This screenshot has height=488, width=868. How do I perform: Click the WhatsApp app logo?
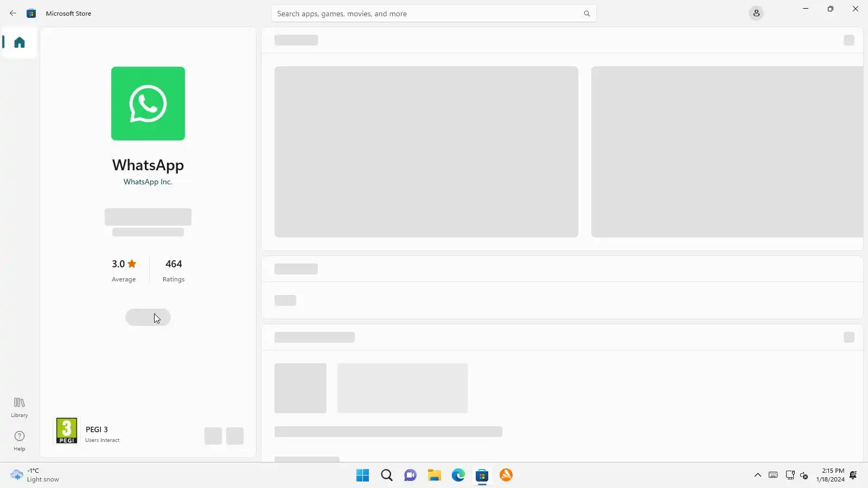pyautogui.click(x=148, y=104)
